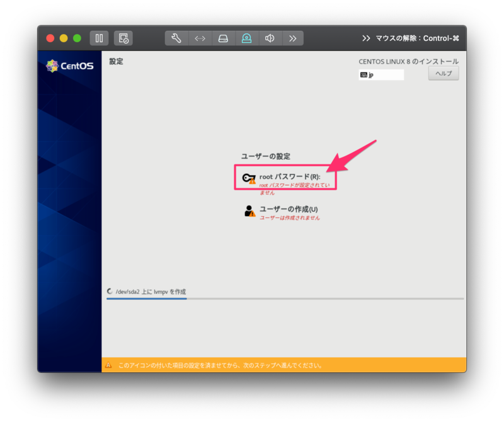This screenshot has height=422, width=504.
Task: Maximize the VM window with green button
Action: 77,38
